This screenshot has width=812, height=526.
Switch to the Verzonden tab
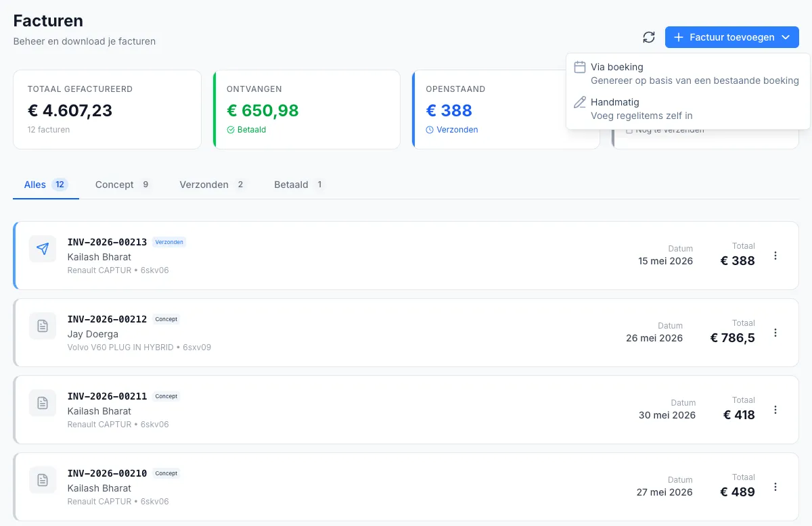click(212, 185)
